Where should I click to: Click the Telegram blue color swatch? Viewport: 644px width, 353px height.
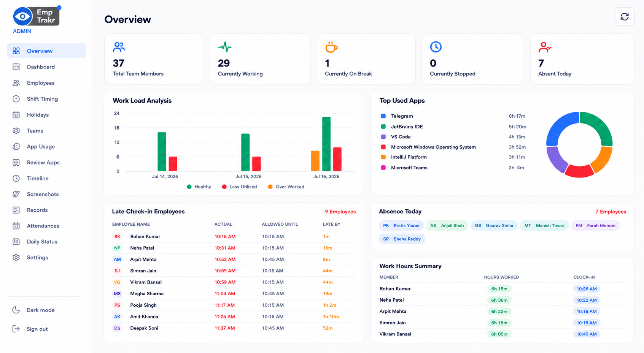[x=383, y=116]
